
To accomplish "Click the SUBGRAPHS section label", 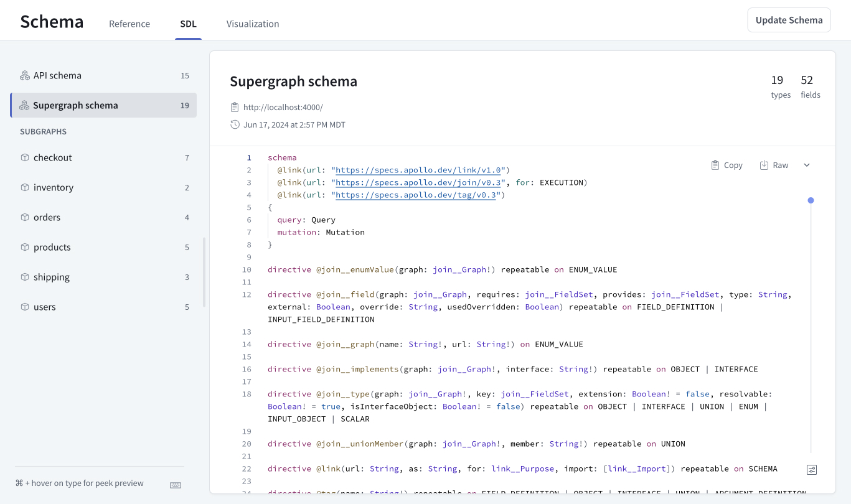I will (x=43, y=132).
